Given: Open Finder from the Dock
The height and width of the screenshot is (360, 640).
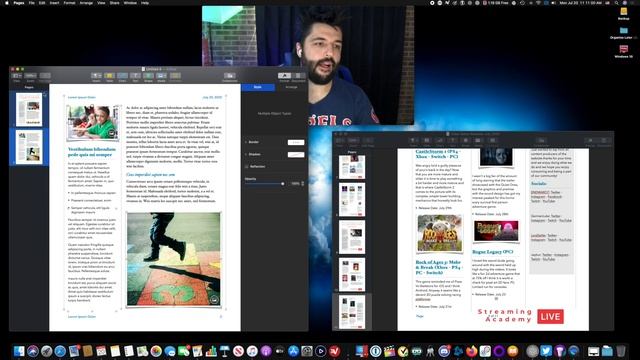Looking at the screenshot, I should pyautogui.click(x=19, y=351).
